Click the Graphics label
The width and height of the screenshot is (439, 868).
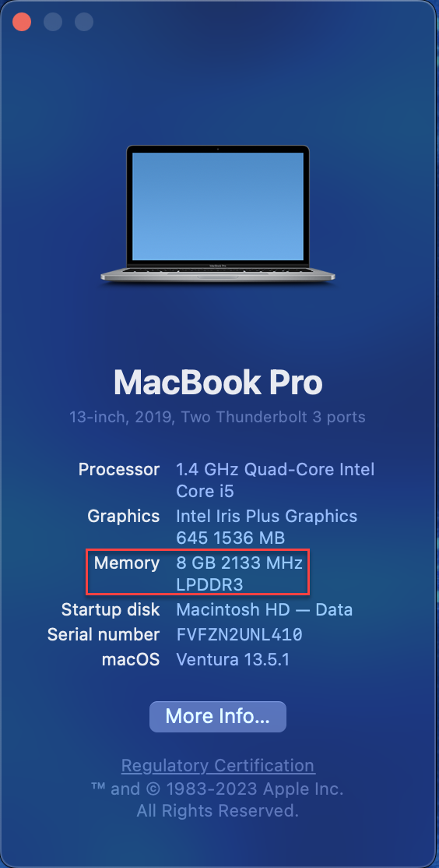(x=123, y=517)
